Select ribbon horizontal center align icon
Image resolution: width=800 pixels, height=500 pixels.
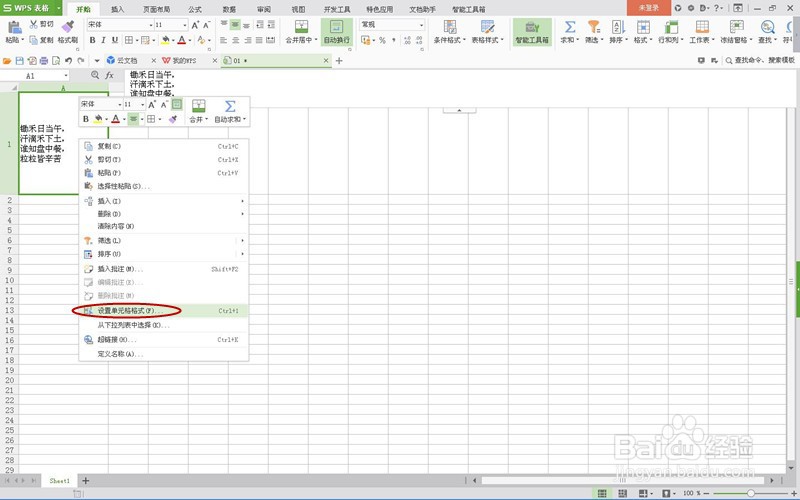(x=235, y=40)
